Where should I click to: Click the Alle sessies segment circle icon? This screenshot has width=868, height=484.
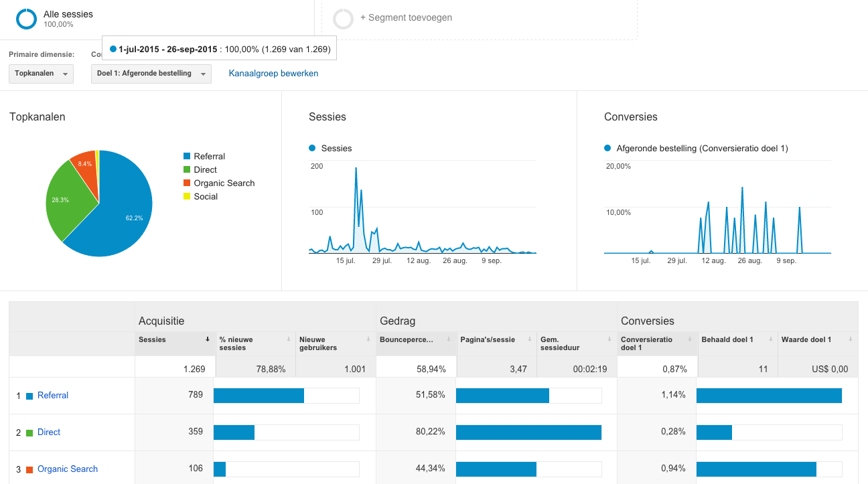coord(26,19)
